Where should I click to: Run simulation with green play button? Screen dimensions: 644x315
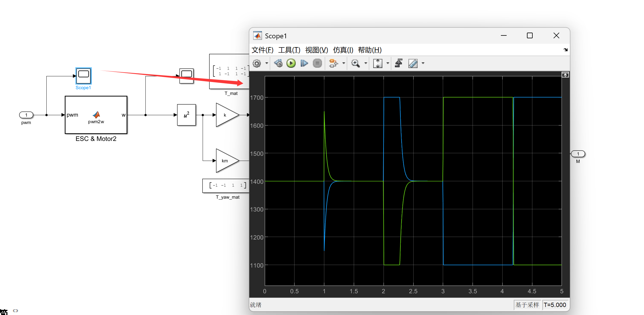point(291,63)
